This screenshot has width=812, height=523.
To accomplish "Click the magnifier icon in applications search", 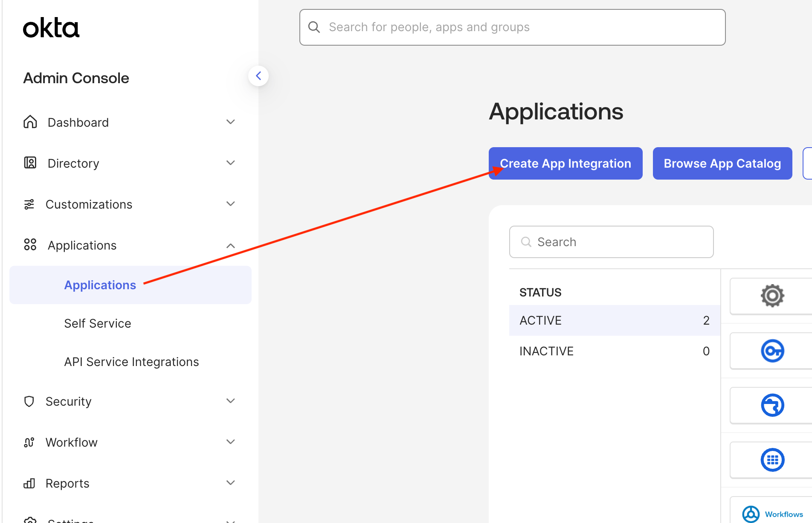I will (x=526, y=242).
